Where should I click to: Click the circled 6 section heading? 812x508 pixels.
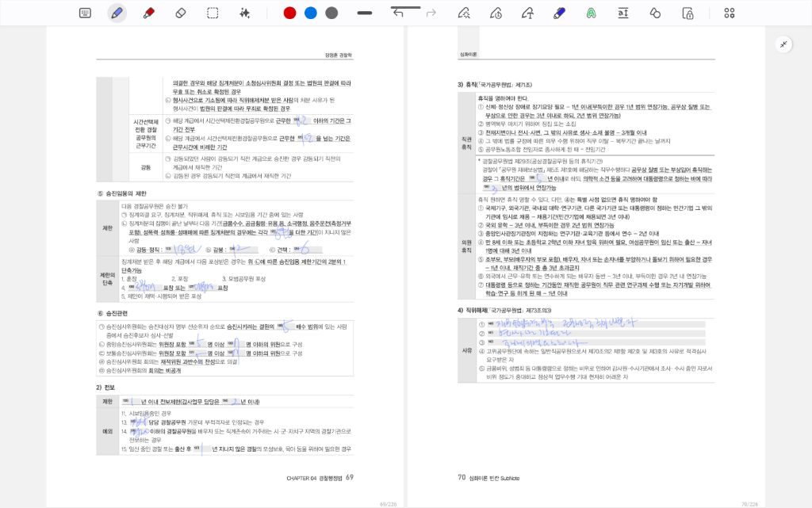113,314
